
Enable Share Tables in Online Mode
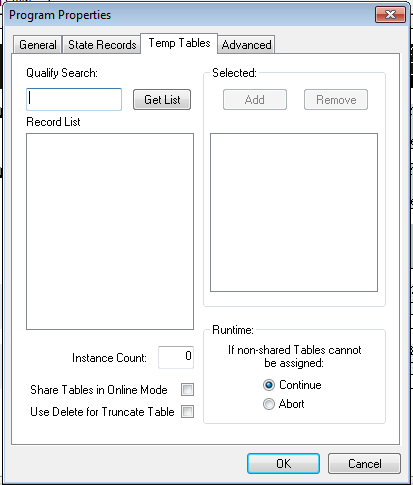[187, 390]
